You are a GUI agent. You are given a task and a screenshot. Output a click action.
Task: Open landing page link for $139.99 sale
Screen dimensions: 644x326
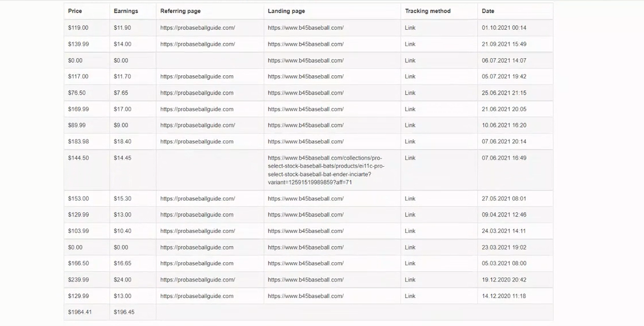coord(306,44)
